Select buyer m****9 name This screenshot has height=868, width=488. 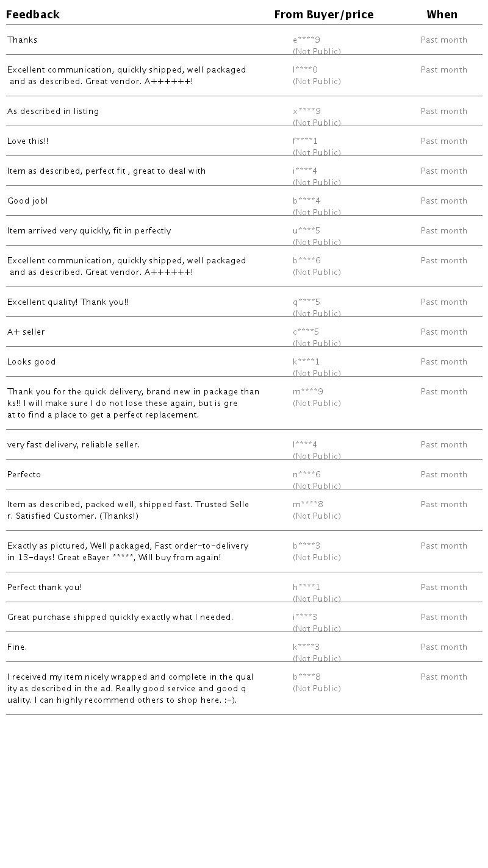pos(308,392)
